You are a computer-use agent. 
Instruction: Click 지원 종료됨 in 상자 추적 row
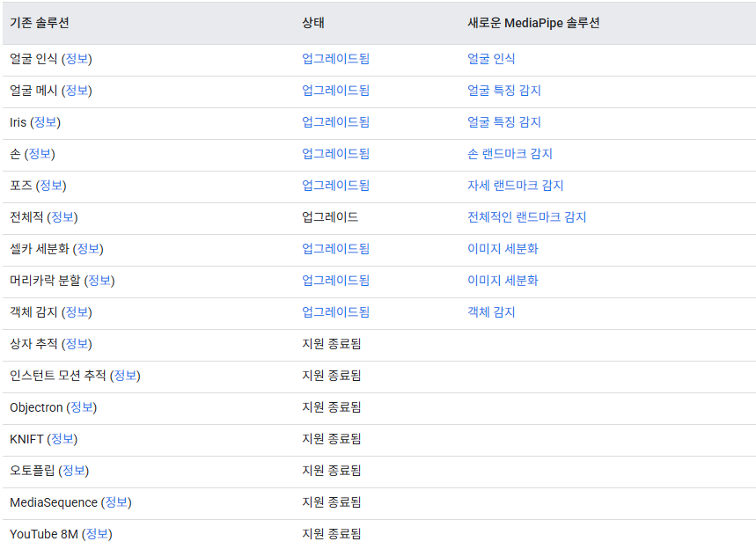click(x=332, y=344)
